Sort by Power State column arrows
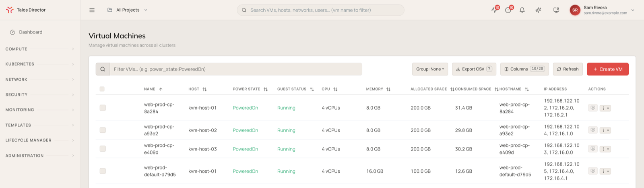The width and height of the screenshot is (644, 188). point(266,89)
